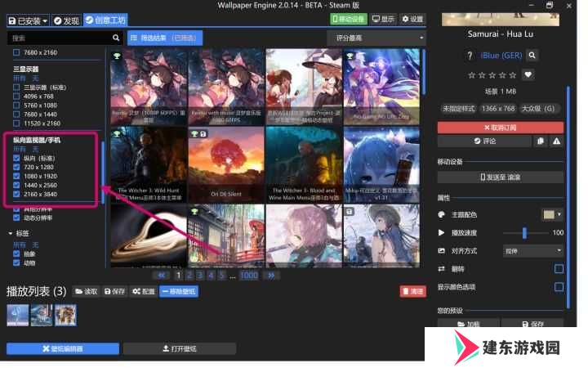Image resolution: width=588 pixels, height=368 pixels.
Task: Go to page 2
Action: (x=189, y=276)
